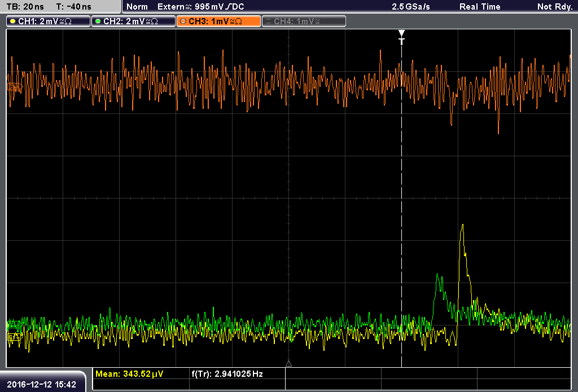Enable the greyed-out CH4 1mV tab
This screenshot has width=578, height=392.
click(x=304, y=21)
